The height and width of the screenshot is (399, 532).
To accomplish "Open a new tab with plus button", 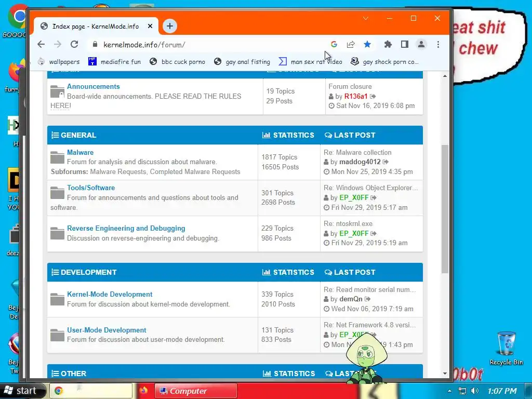I will [x=170, y=26].
